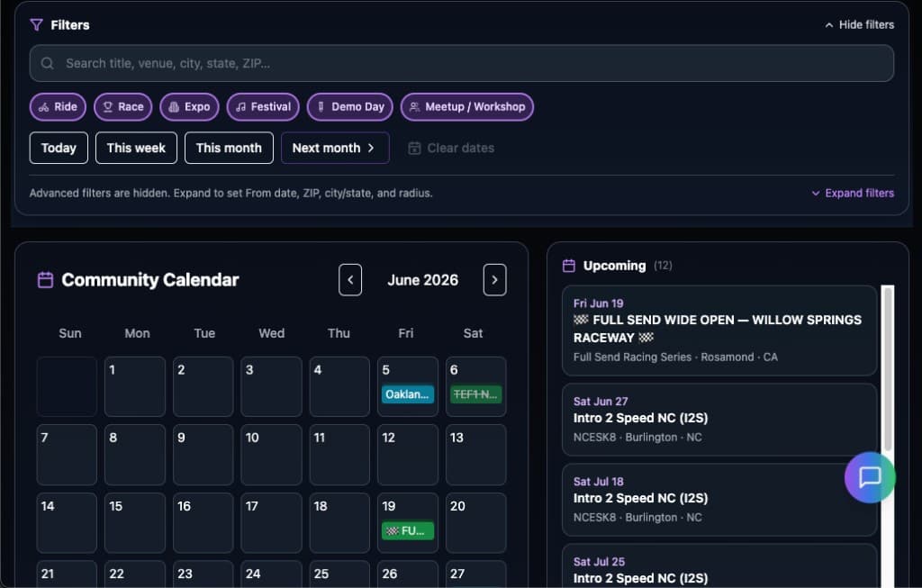
Task: Focus the search title, venue, city field
Action: (x=462, y=64)
